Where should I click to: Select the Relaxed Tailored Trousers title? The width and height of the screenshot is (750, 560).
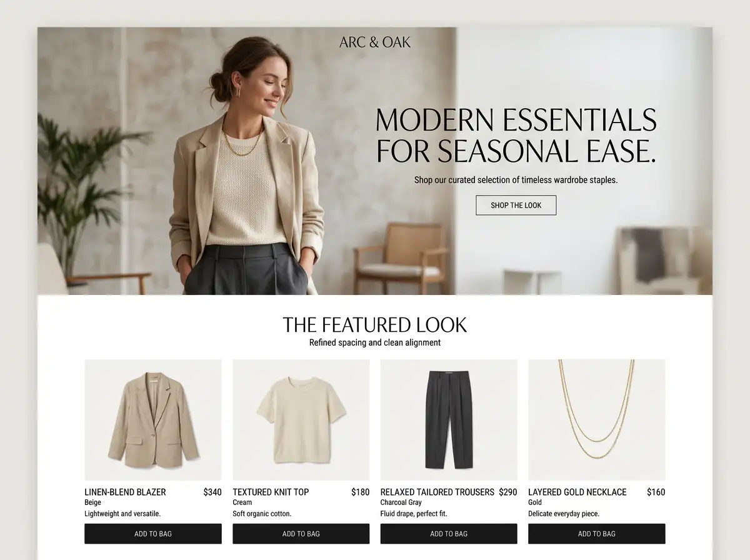pos(437,492)
